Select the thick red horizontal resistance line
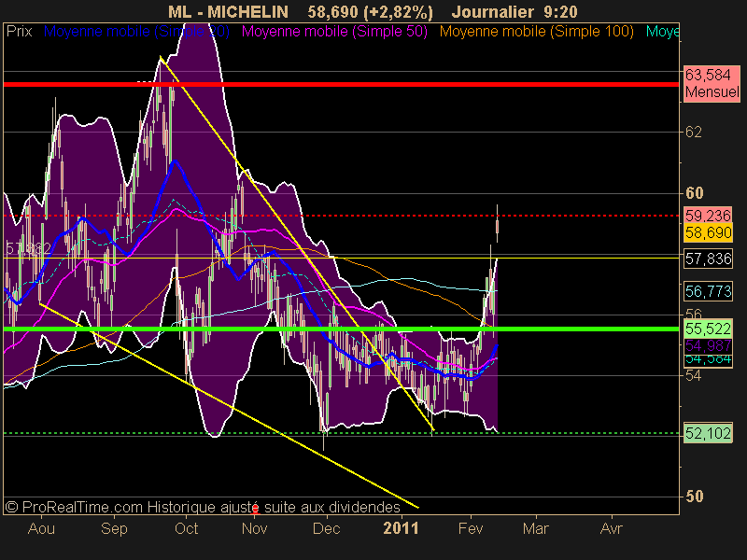The height and width of the screenshot is (560, 747). (x=341, y=84)
